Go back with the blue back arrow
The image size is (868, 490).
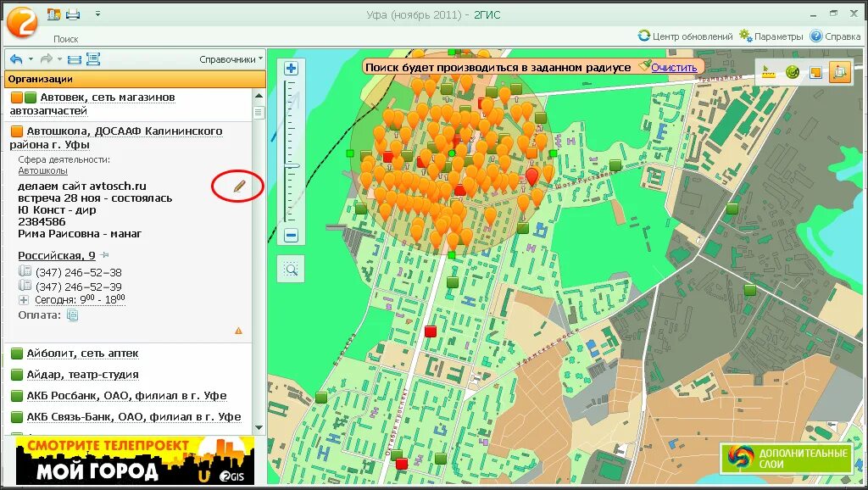[16, 58]
